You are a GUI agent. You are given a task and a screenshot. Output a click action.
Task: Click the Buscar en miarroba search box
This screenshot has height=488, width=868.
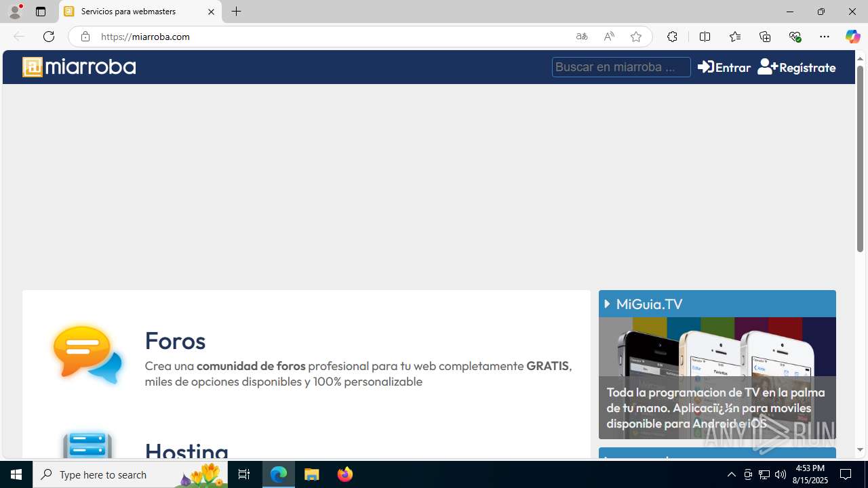tap(621, 67)
